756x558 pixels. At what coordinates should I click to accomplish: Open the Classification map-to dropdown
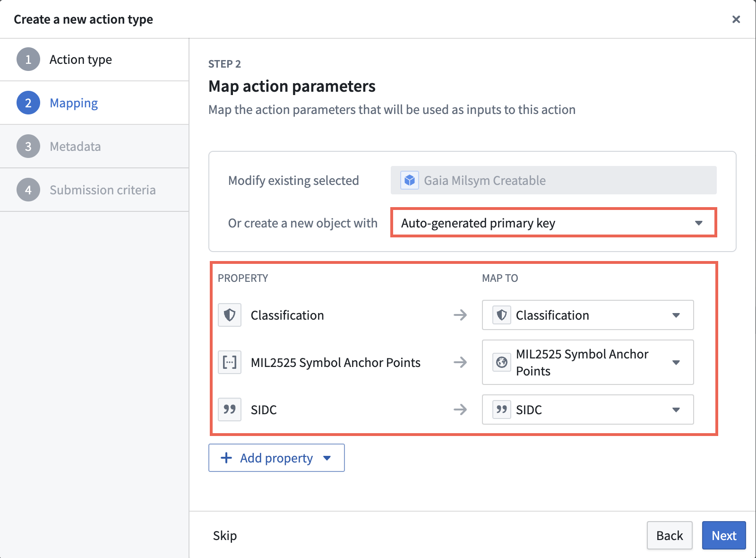click(x=588, y=315)
